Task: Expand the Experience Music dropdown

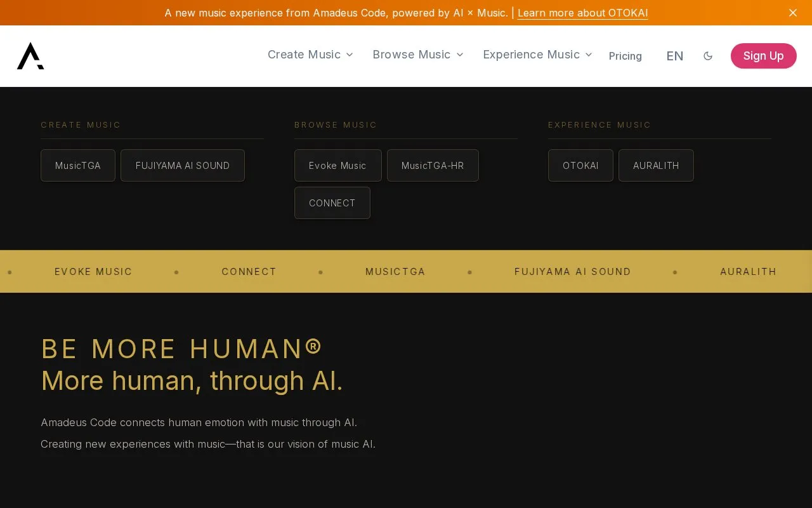Action: pos(537,55)
